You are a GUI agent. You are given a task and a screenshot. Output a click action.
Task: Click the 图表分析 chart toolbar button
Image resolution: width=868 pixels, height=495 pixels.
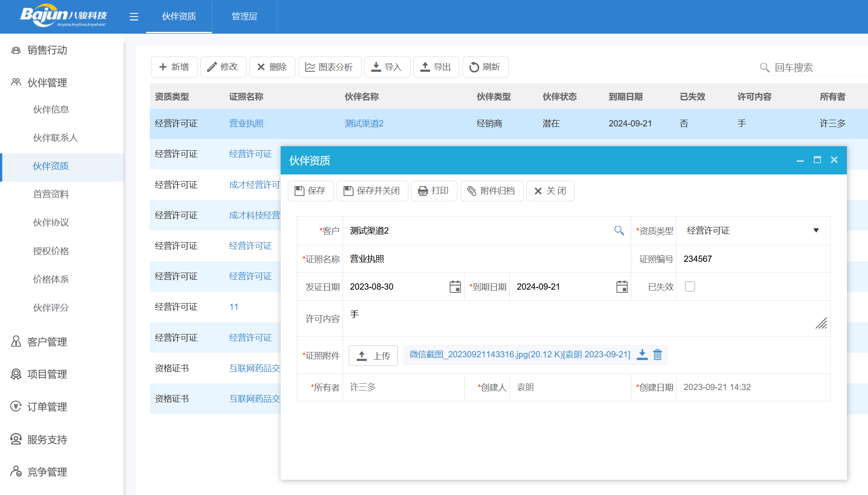329,67
